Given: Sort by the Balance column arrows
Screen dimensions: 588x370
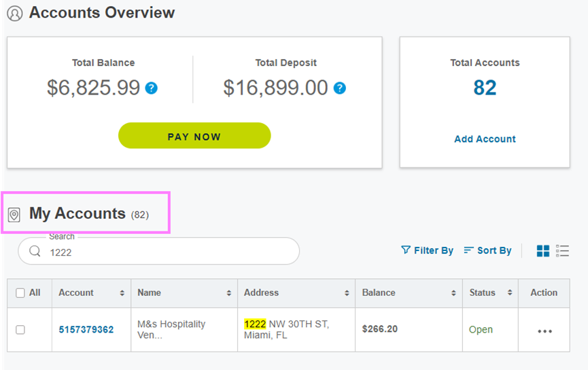Looking at the screenshot, I should coord(453,293).
